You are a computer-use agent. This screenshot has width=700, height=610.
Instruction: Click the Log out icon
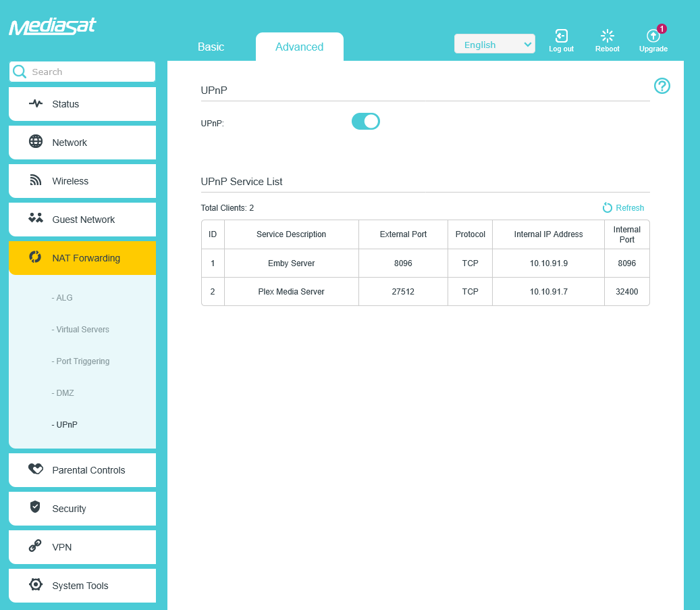click(561, 36)
